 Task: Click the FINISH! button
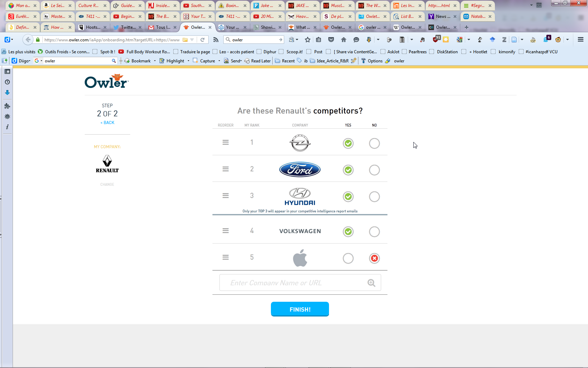(x=300, y=309)
